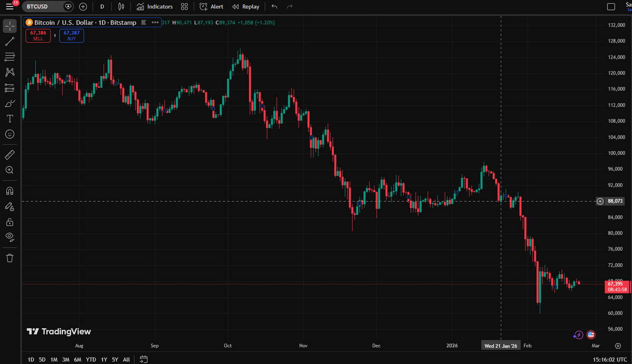The height and width of the screenshot is (364, 632).
Task: Switch to the YTD timeframe
Action: point(91,359)
